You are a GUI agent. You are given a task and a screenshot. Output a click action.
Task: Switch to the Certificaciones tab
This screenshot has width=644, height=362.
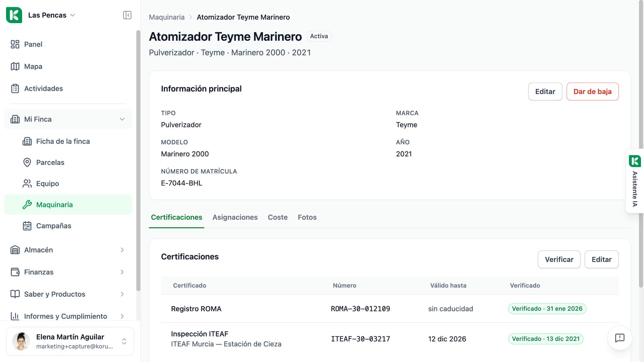(176, 218)
